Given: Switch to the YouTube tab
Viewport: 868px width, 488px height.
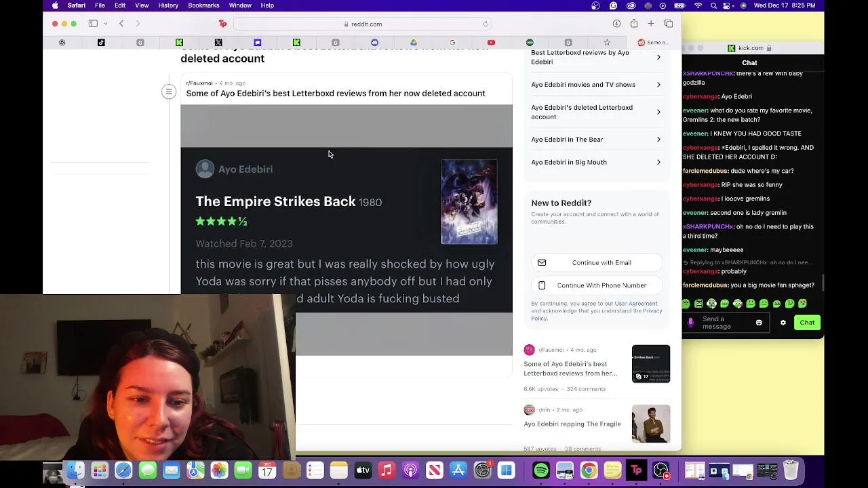Looking at the screenshot, I should pyautogui.click(x=491, y=43).
